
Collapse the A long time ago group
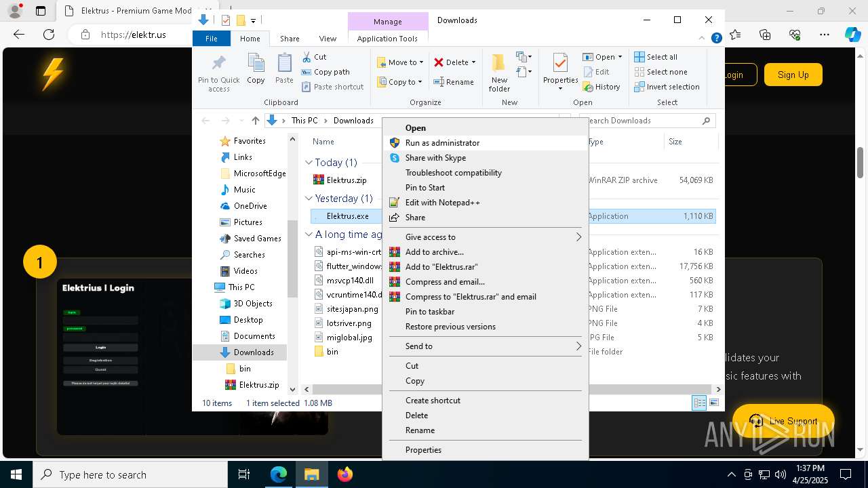(x=309, y=235)
